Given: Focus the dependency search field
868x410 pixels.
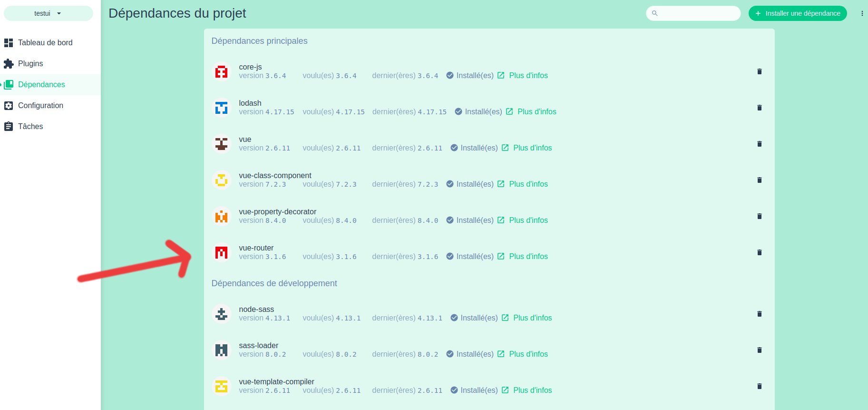Looking at the screenshot, I should [697, 13].
